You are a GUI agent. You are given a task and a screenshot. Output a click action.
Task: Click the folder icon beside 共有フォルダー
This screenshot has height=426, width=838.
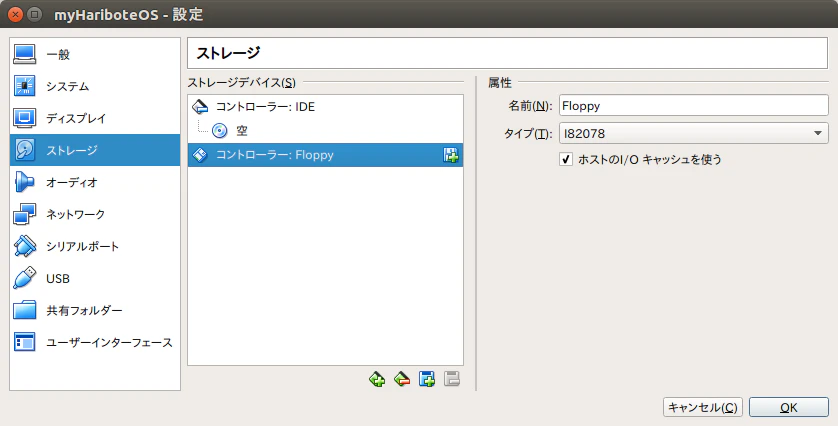tap(25, 311)
